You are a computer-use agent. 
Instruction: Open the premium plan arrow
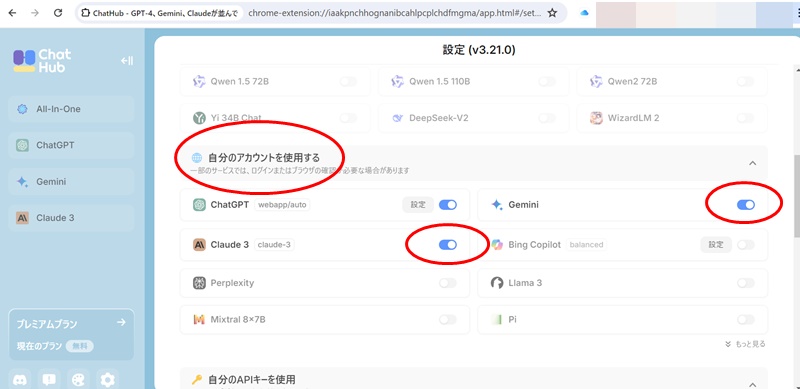(121, 323)
